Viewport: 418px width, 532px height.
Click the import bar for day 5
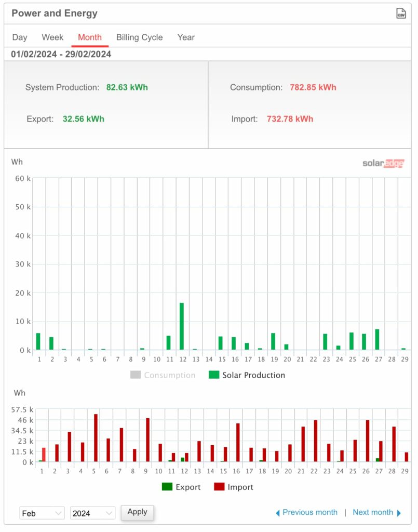[x=96, y=437]
